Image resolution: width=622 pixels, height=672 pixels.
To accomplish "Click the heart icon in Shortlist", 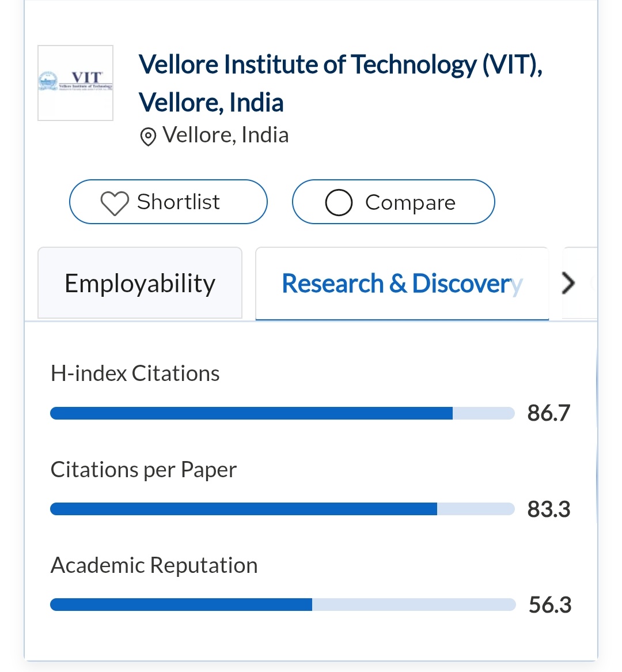I will pos(114,203).
